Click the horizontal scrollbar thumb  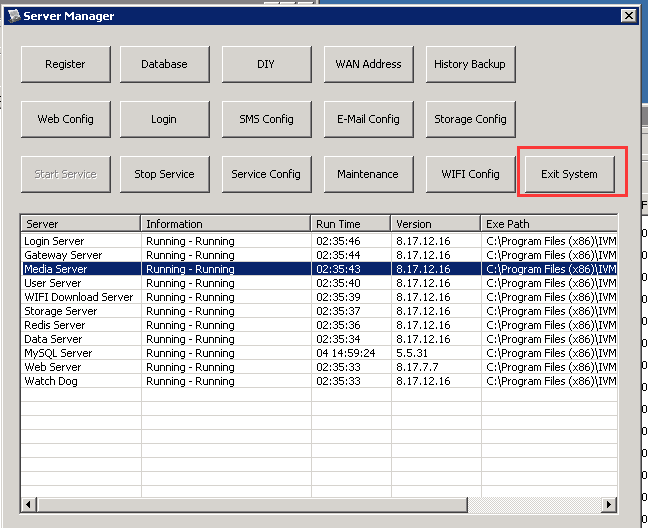point(252,504)
